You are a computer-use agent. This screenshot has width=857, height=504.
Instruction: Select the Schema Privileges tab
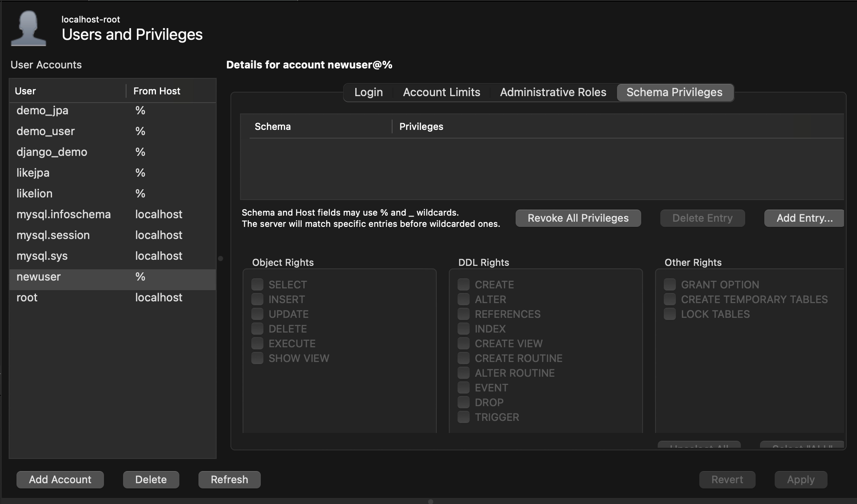click(x=674, y=92)
